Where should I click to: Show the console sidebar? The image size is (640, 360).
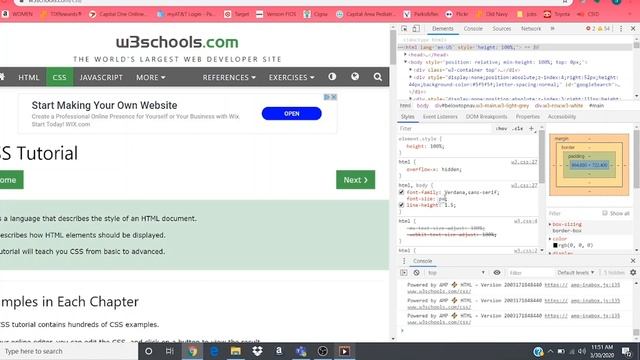tap(404, 273)
